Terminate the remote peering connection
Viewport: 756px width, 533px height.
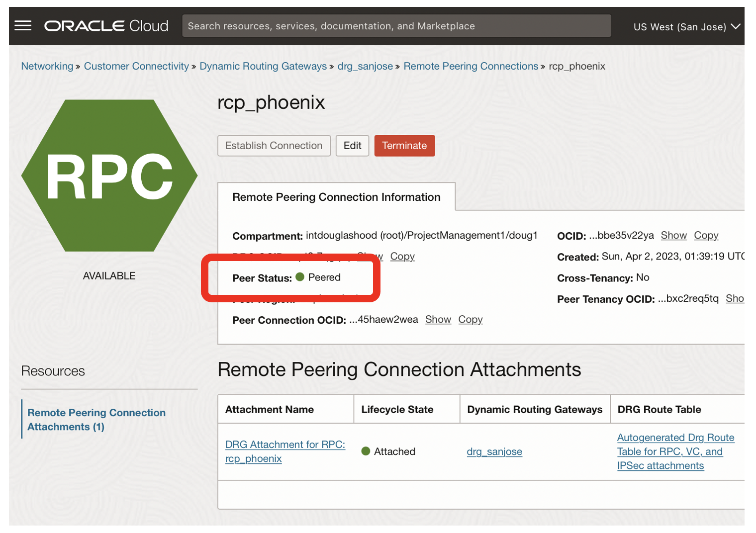[404, 145]
